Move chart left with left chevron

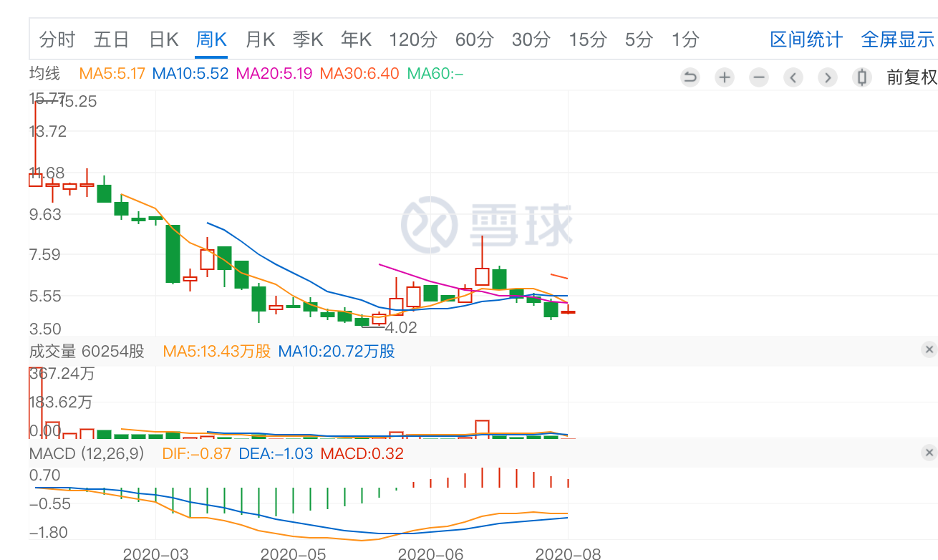793,77
